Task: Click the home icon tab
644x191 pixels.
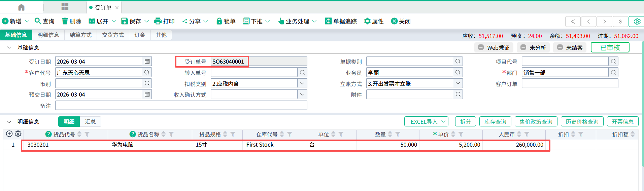Action: coord(21,7)
